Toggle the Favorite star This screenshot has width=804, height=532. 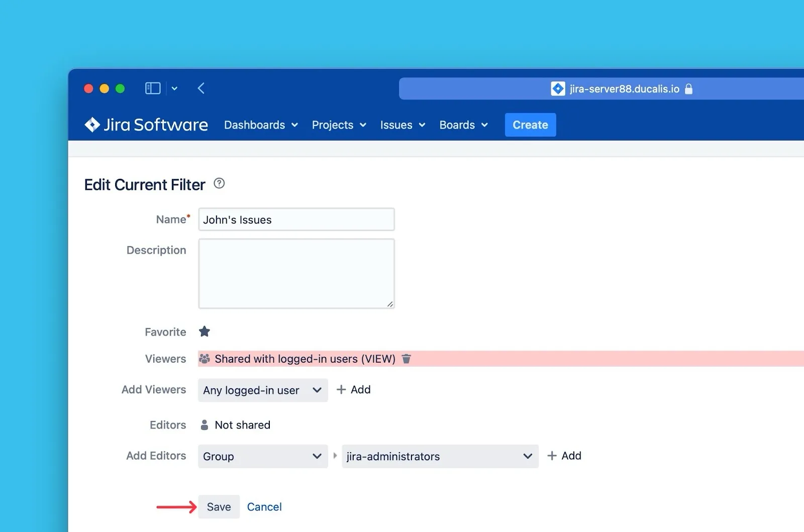(x=205, y=332)
